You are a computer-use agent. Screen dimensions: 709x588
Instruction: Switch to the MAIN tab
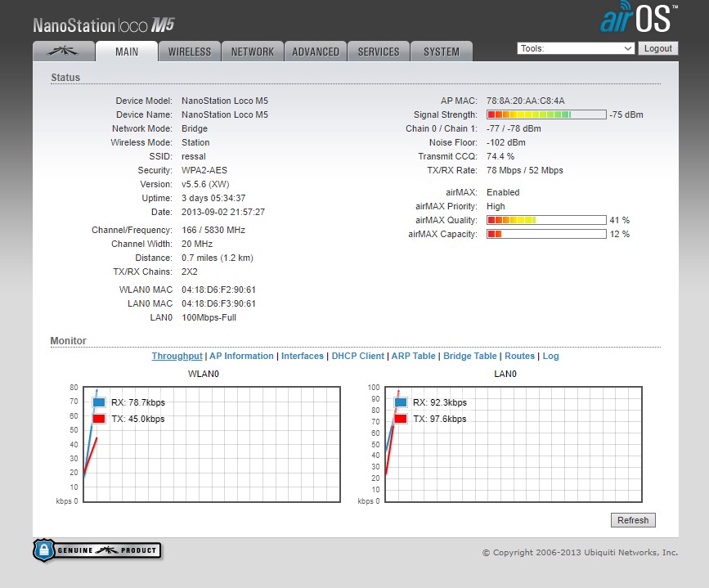pyautogui.click(x=127, y=51)
